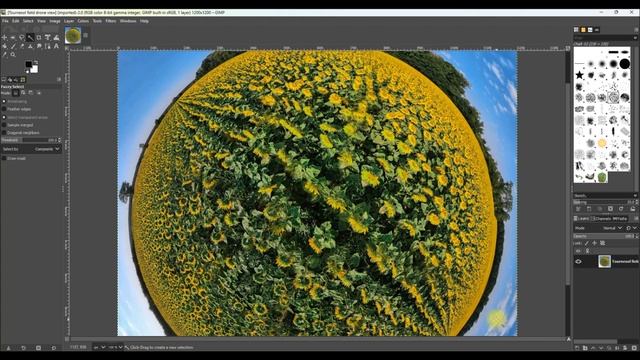Lock pixels of the layer
Screen dimensions: 640x360
[587, 243]
